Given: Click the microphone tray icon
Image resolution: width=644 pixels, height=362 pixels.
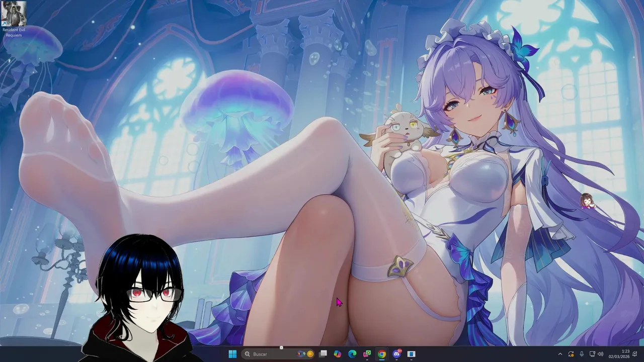Looking at the screenshot, I should [x=582, y=354].
